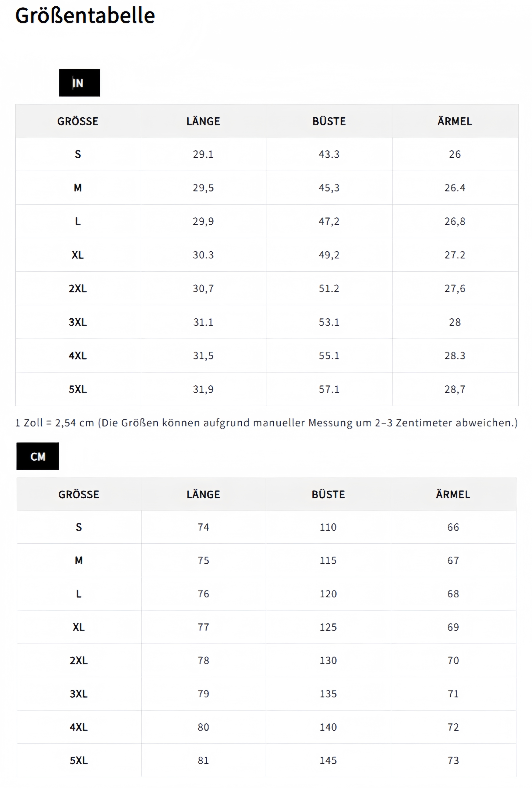Click the IN unit tab
This screenshot has width=532, height=788.
click(79, 83)
